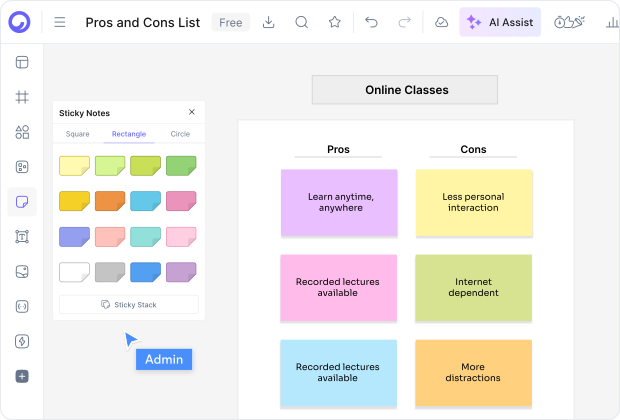This screenshot has height=420, width=620.
Task: Click the Pros and Cons List title
Action: [x=143, y=23]
